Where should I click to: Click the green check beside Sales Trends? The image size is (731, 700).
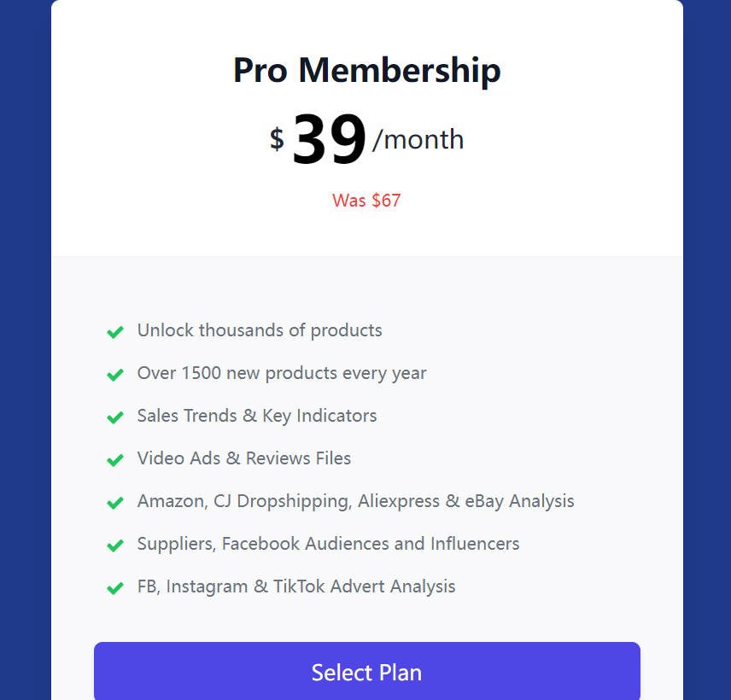[115, 417]
